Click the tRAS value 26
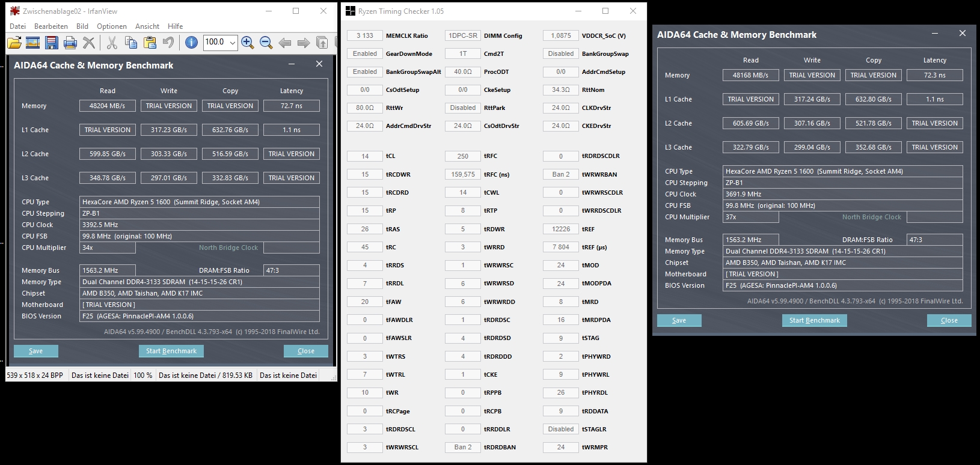This screenshot has height=465, width=980. click(365, 229)
